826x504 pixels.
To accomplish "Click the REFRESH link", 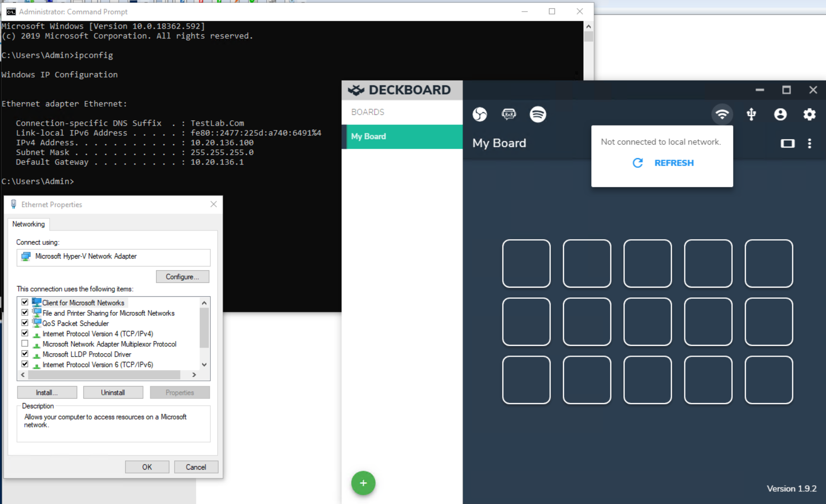I will click(x=674, y=163).
